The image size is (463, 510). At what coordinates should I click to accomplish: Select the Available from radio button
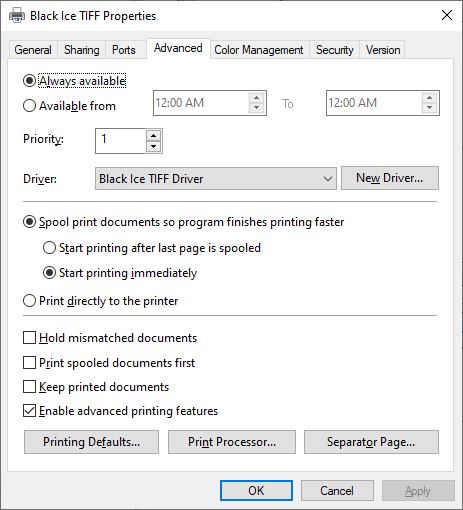(x=29, y=106)
